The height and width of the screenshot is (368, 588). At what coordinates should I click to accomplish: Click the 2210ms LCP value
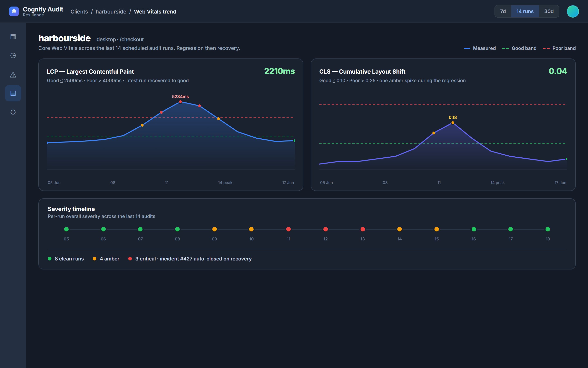(280, 71)
